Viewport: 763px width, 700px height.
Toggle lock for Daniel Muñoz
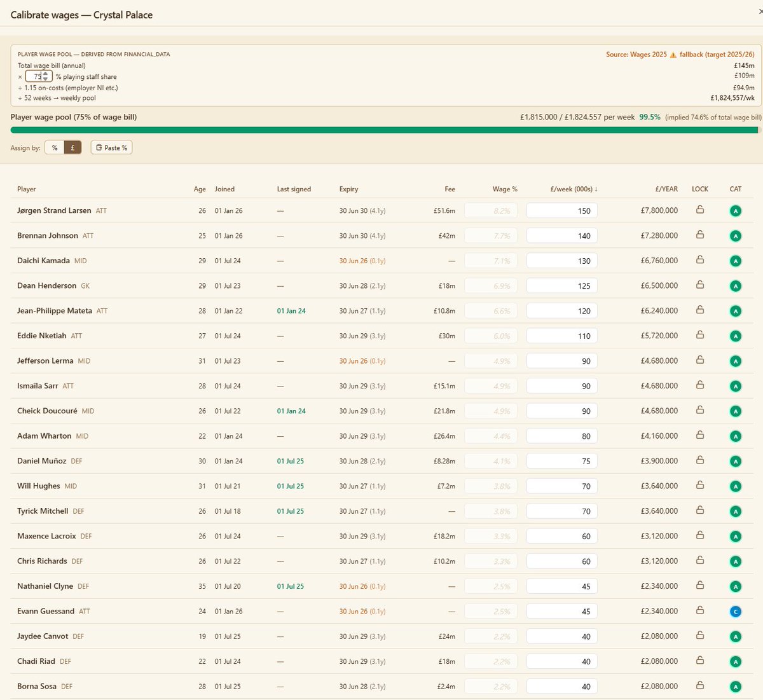click(700, 460)
